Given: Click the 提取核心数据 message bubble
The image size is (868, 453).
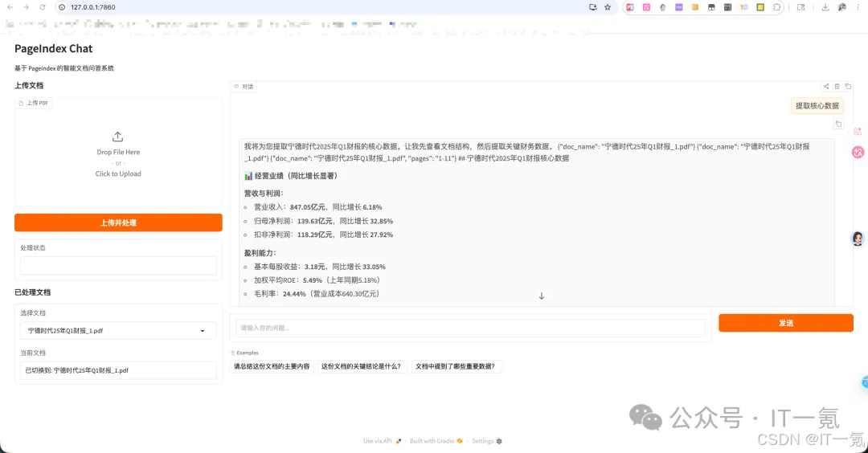Looking at the screenshot, I should click(x=817, y=106).
